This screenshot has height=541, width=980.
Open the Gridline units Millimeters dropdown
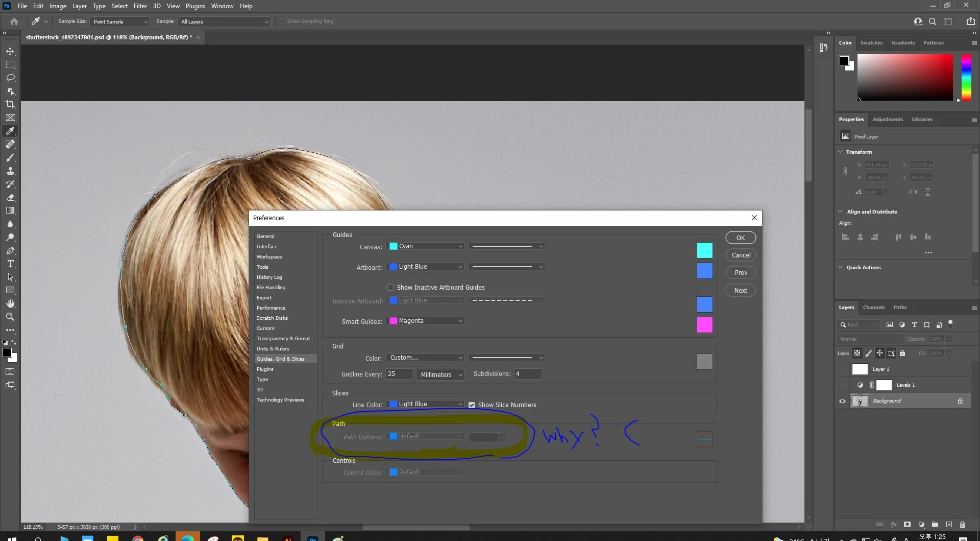pyautogui.click(x=440, y=374)
